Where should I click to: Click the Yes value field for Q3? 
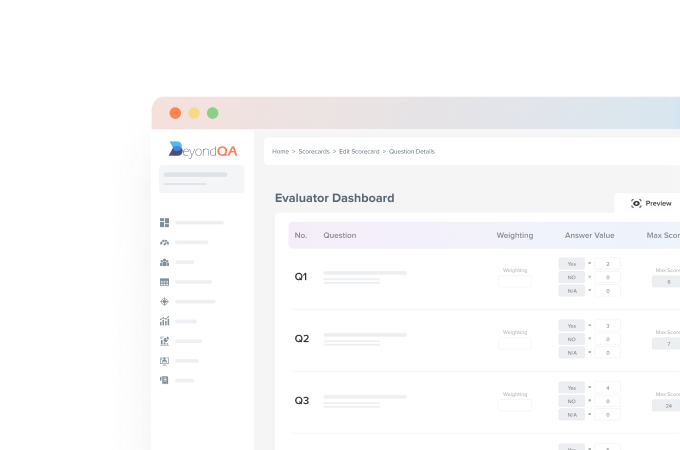[608, 388]
